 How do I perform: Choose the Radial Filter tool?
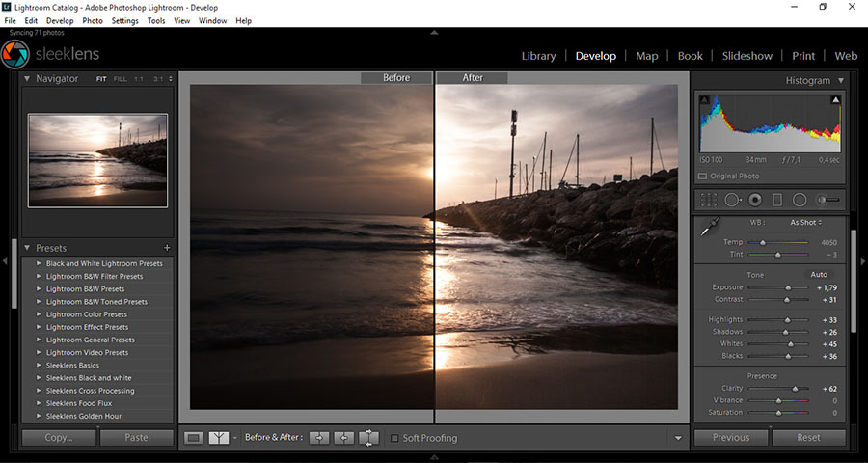(x=800, y=200)
